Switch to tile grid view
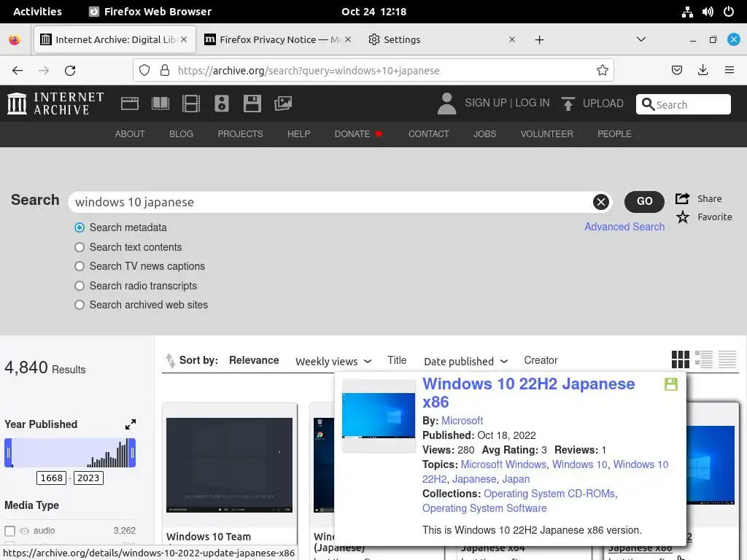Viewport: 747px width, 560px height. [681, 359]
